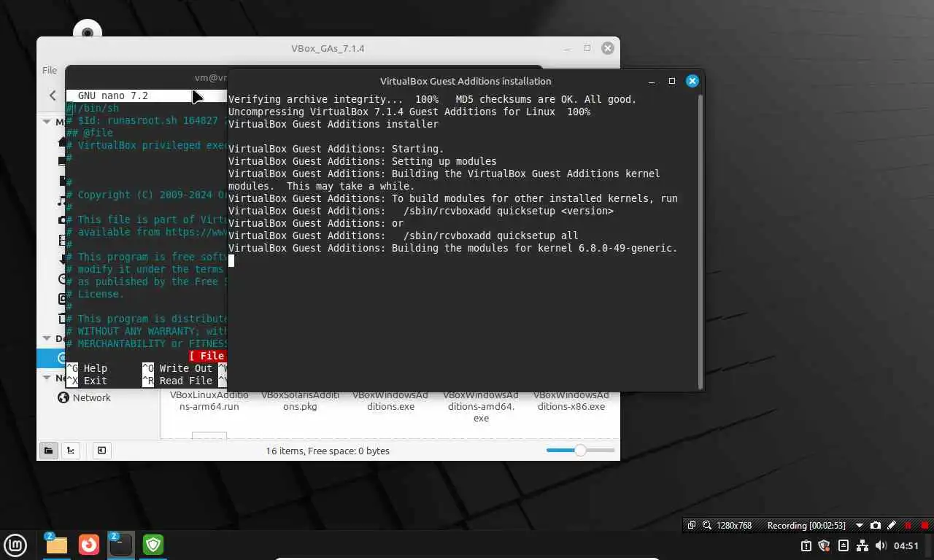Stop the recording with the red button
The height and width of the screenshot is (560, 934).
925,525
